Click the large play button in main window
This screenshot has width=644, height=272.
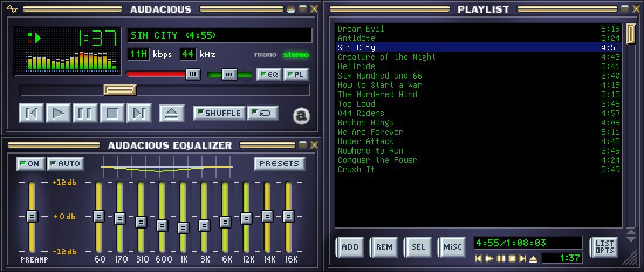tap(59, 113)
